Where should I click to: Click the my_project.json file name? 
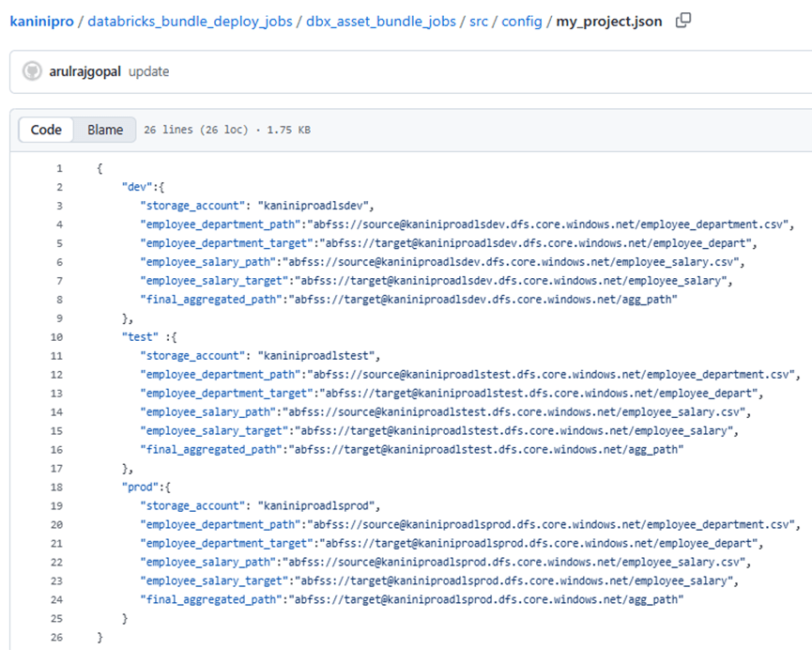pyautogui.click(x=609, y=21)
